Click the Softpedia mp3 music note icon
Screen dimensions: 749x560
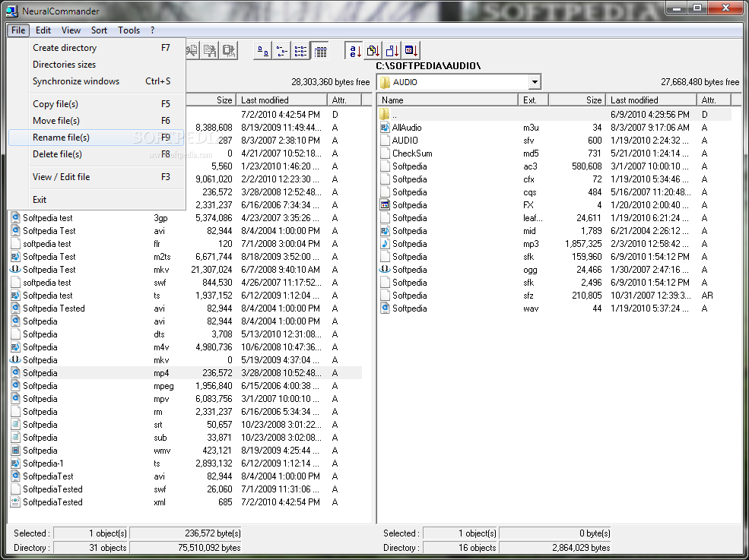pyautogui.click(x=385, y=243)
